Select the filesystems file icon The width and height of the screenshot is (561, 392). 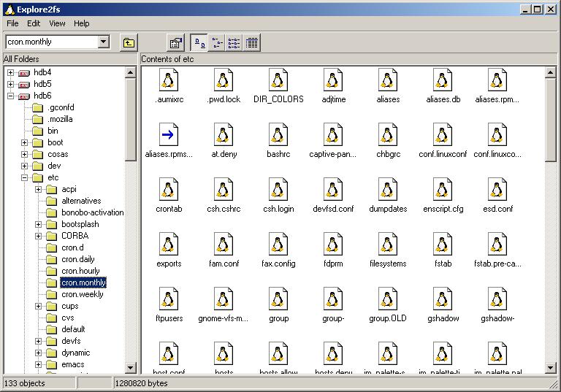click(x=387, y=244)
